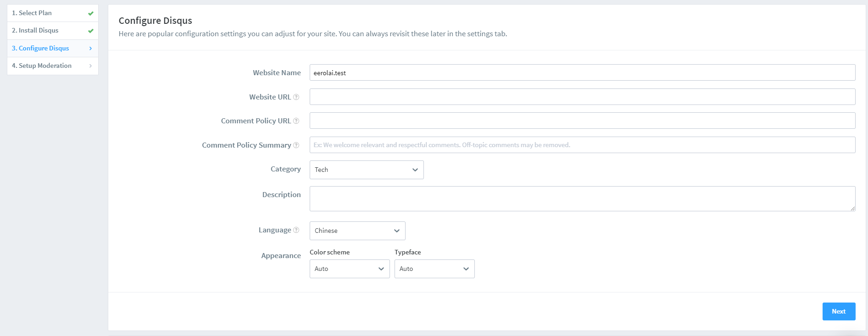Go to step 1. Select Plan
The image size is (868, 336).
tap(53, 13)
